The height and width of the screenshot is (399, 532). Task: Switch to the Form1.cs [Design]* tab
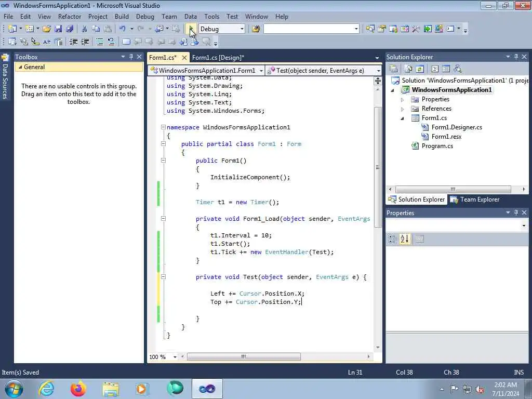[x=218, y=57]
